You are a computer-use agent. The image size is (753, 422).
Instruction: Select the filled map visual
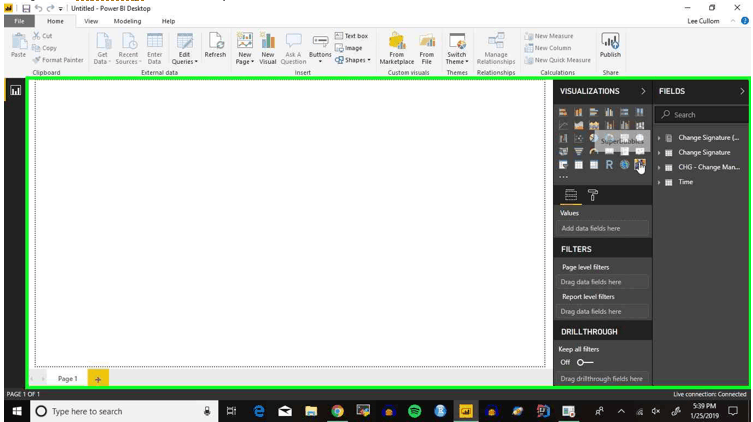(x=563, y=152)
